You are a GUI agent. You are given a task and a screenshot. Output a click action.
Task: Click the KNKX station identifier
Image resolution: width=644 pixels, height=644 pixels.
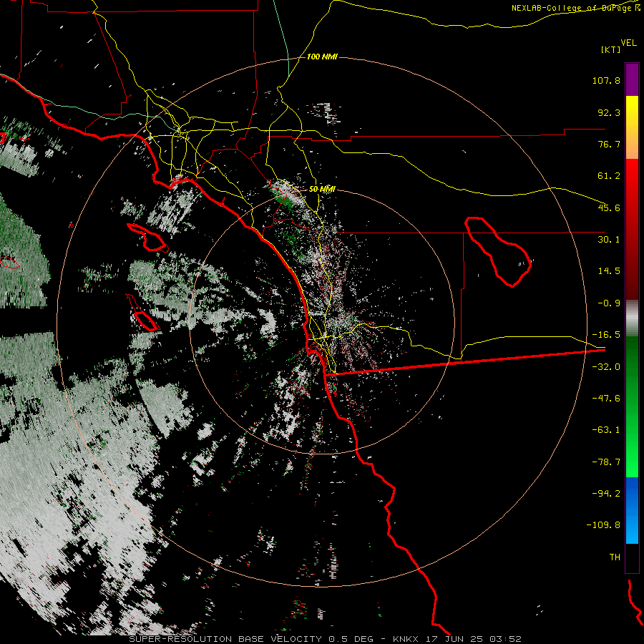[406, 639]
